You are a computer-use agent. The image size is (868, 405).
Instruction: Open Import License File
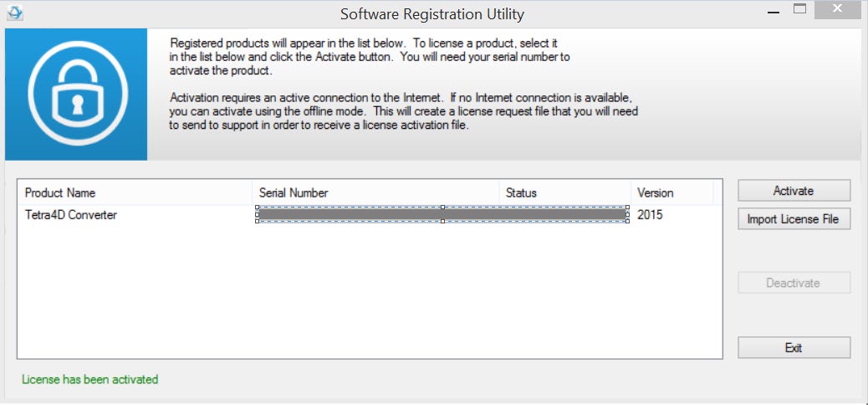794,219
